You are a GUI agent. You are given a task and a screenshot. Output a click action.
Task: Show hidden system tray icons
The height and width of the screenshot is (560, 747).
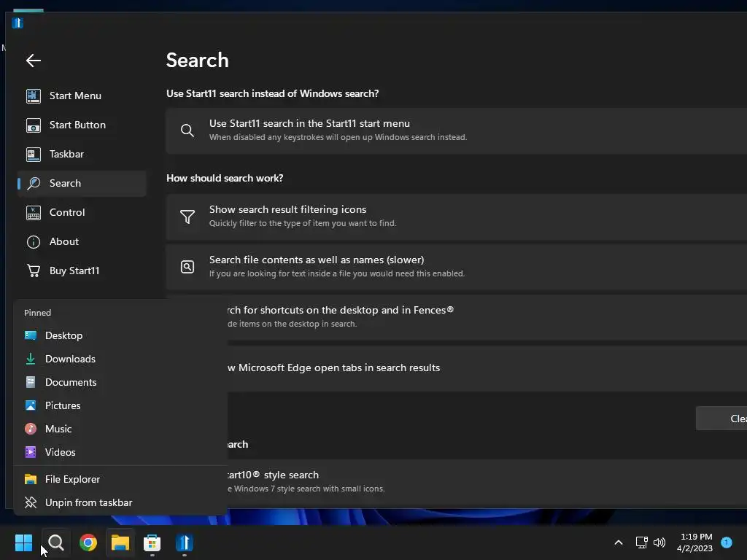click(x=619, y=542)
